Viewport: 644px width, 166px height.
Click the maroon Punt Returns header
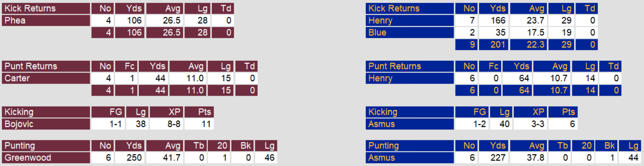point(31,66)
